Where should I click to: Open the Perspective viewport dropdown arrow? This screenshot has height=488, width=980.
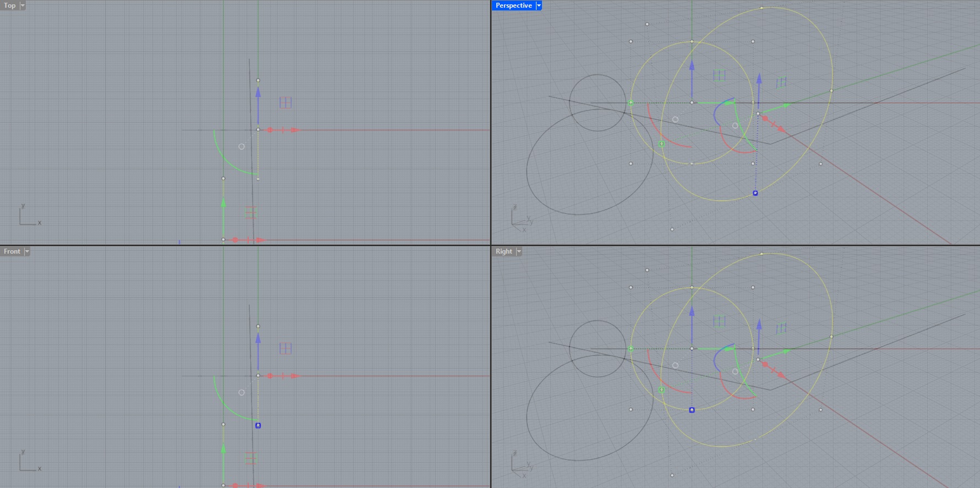pyautogui.click(x=539, y=6)
